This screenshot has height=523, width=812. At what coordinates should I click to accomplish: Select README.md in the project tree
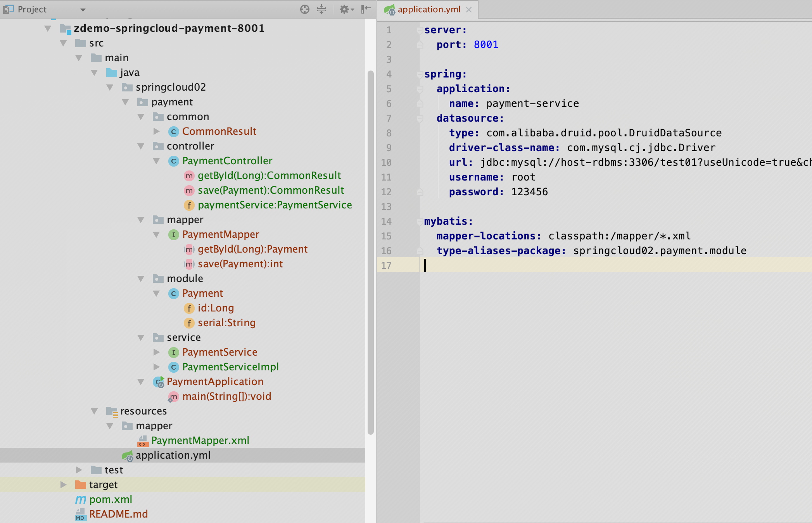(x=118, y=514)
